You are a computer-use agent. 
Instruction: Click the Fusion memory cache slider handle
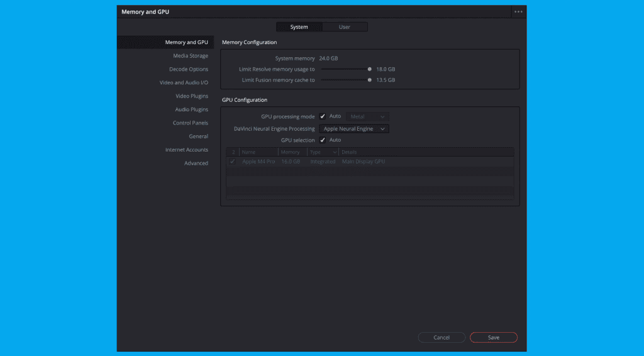370,80
